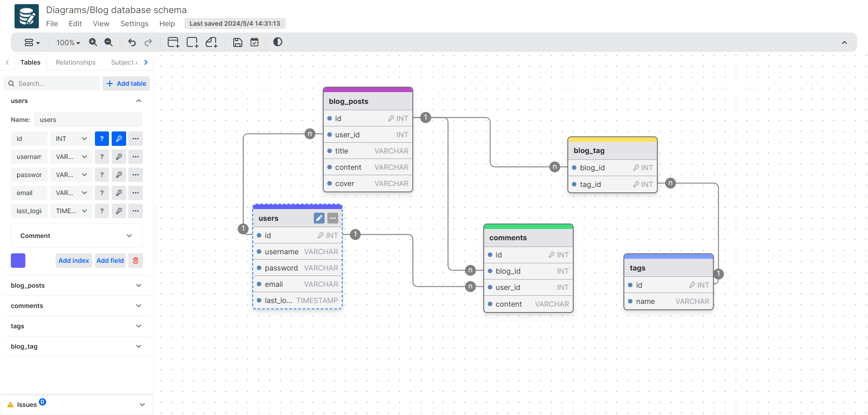The width and height of the screenshot is (868, 415).
Task: Click the table search field
Action: pyautogui.click(x=52, y=84)
